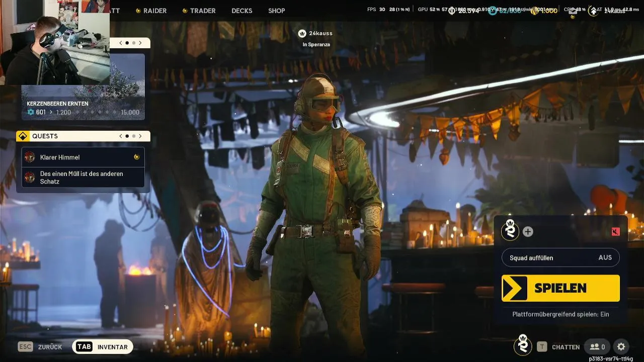
Task: Toggle Plattformübergreifend spielen: Ein
Action: pos(560,314)
